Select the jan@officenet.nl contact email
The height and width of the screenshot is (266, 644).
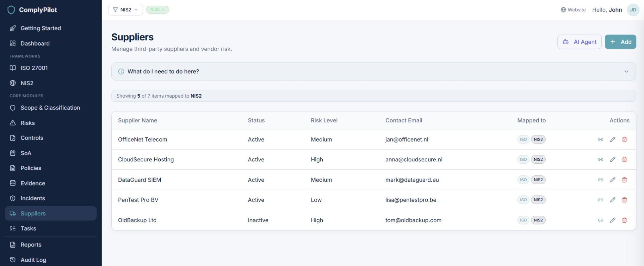point(407,140)
